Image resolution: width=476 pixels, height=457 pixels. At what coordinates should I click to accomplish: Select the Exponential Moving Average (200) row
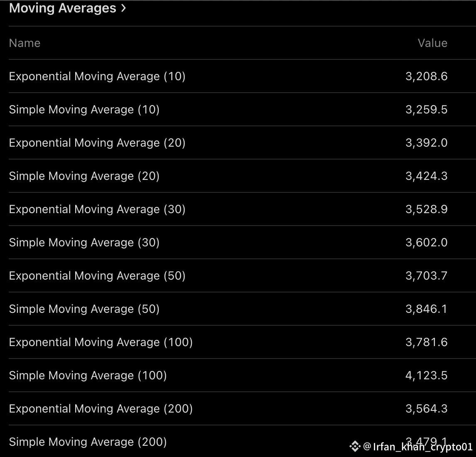point(101,409)
